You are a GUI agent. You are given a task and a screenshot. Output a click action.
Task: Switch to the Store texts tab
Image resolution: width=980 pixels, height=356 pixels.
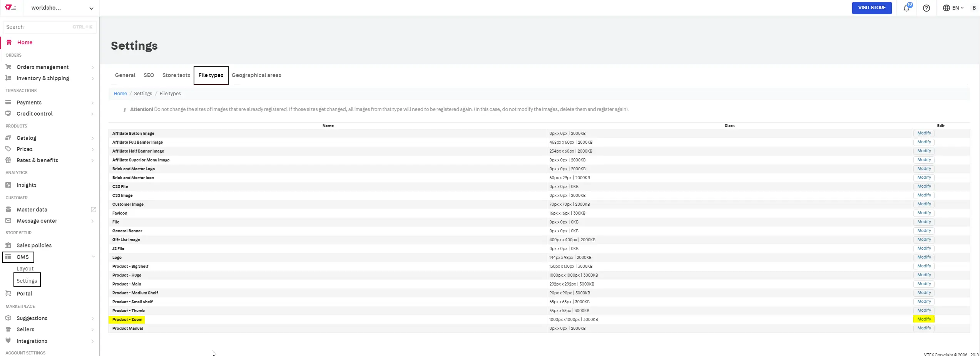click(176, 75)
